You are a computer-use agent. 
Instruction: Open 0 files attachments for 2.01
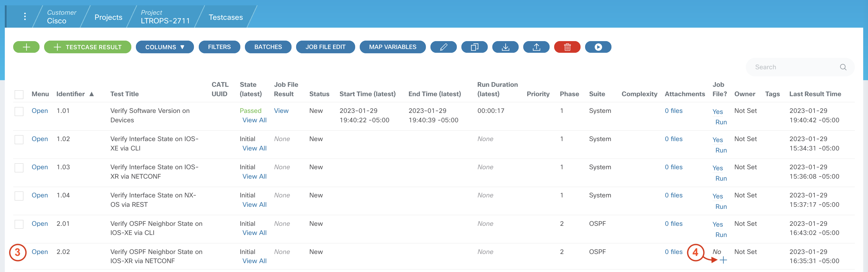[674, 224]
